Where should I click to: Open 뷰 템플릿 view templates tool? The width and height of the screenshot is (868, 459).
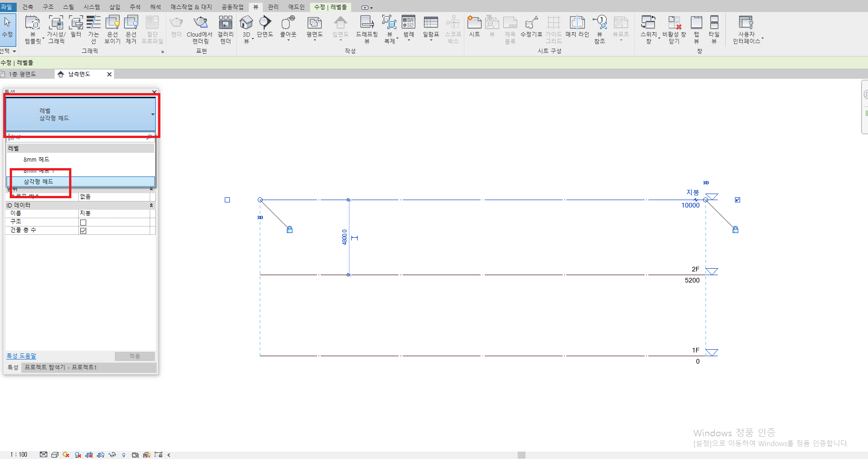tap(33, 30)
